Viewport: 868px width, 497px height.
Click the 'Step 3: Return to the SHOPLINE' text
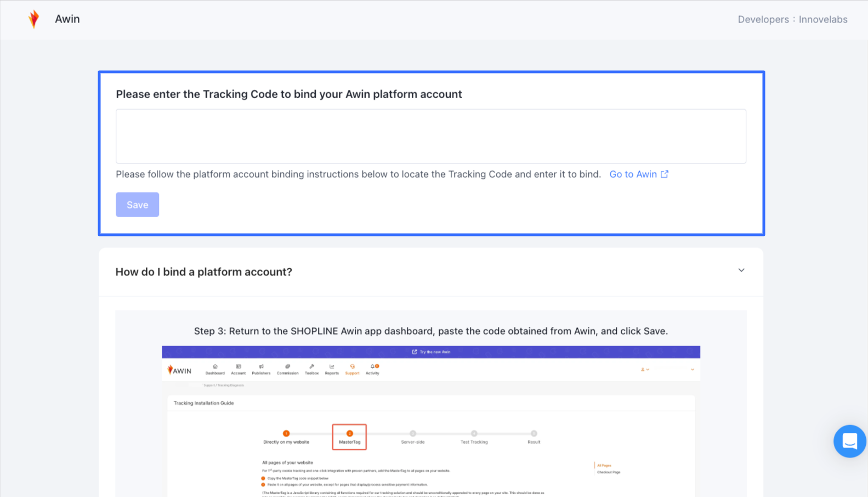point(431,331)
